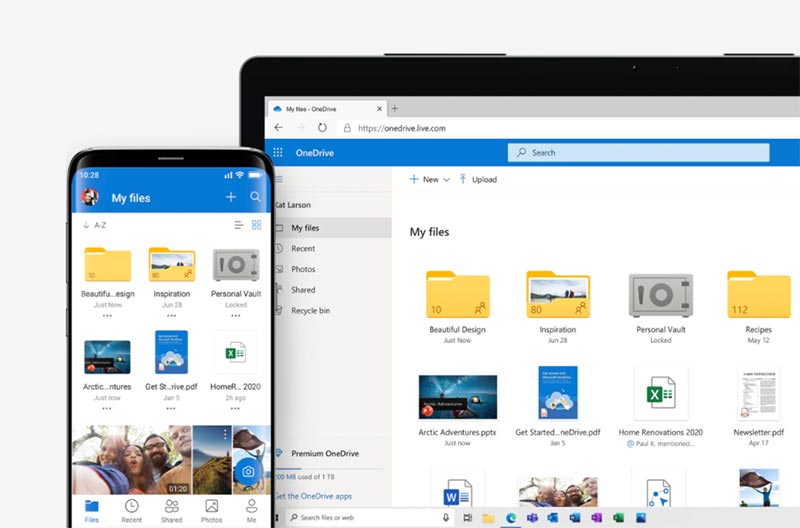Tap the blue camera scan button on phone
Viewport: 800px width, 528px height.
pos(248,471)
